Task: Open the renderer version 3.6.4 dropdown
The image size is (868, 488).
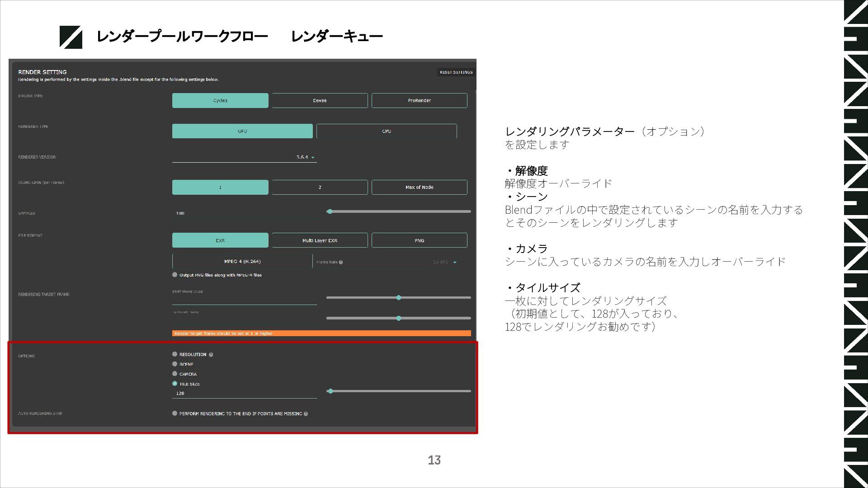Action: coord(313,158)
